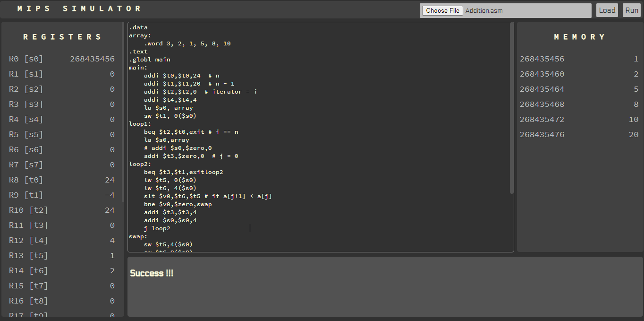Screen dimensions: 644x321
Task: Click the swap label in the code
Action: 136,236
